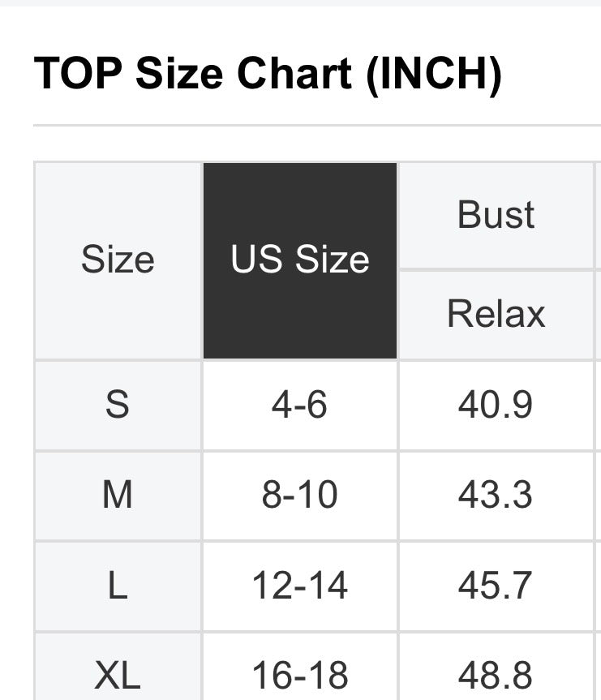Viewport: 601px width, 700px height.
Task: Select the L size row label
Action: [118, 586]
